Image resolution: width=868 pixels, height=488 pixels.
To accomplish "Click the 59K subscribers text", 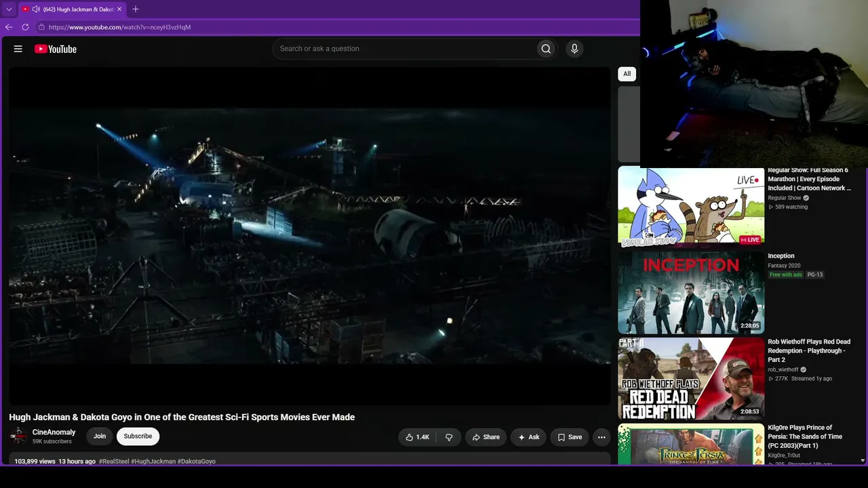I will tap(52, 442).
